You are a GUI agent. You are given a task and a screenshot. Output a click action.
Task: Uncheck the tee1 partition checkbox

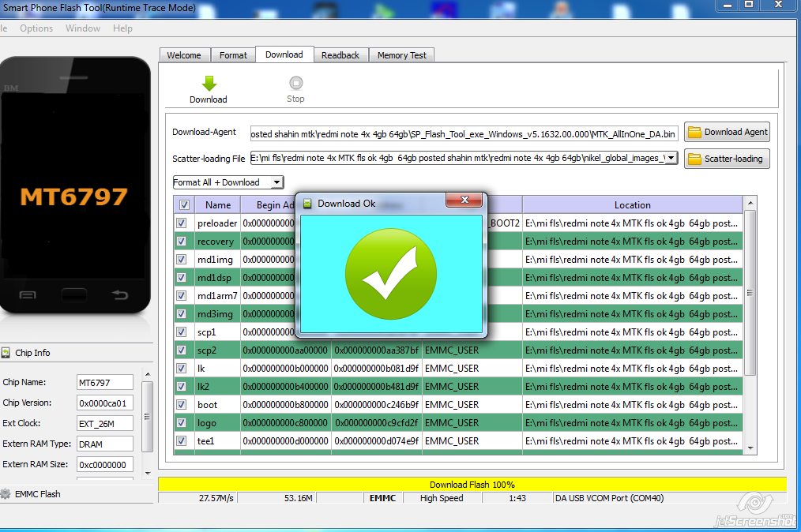182,440
